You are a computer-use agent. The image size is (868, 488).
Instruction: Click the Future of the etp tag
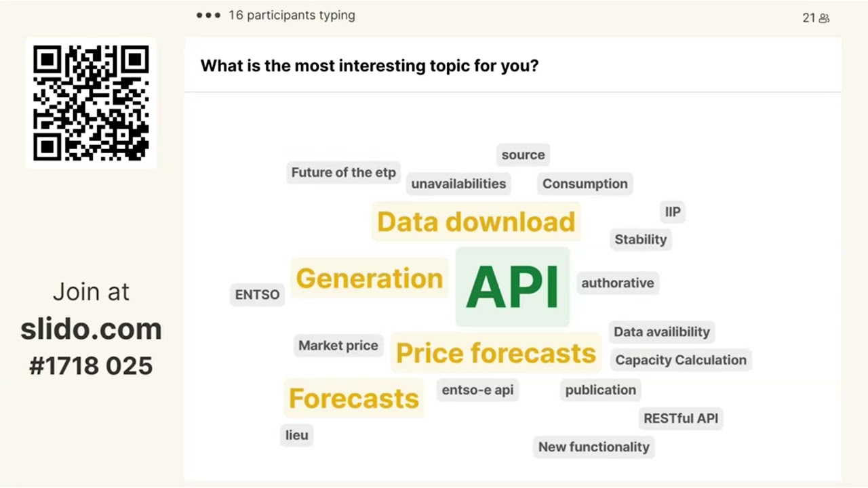(343, 172)
